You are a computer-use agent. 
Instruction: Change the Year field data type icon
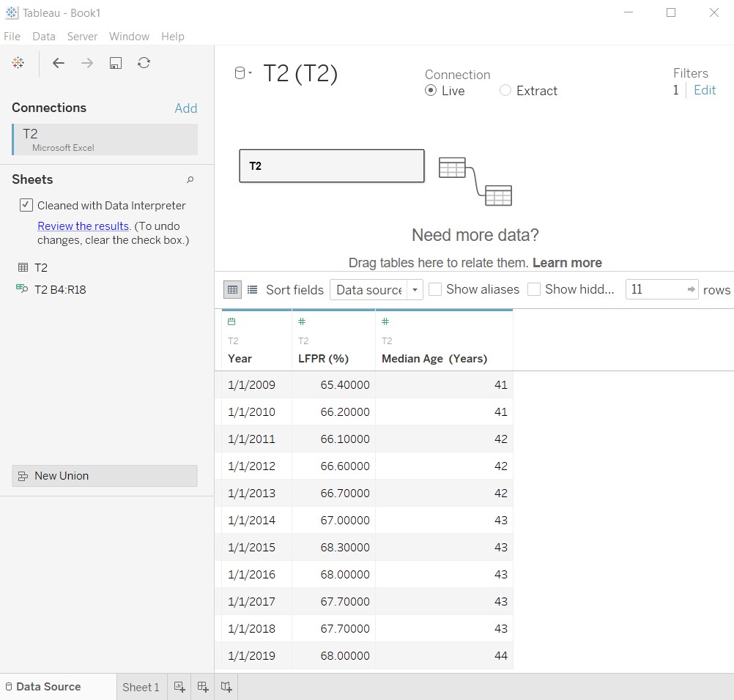point(231,321)
